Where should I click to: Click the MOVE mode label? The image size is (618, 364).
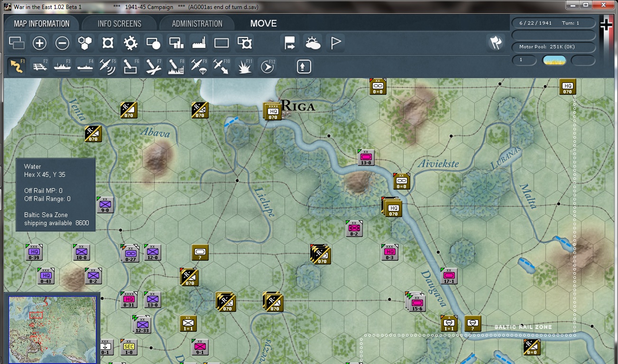[264, 24]
